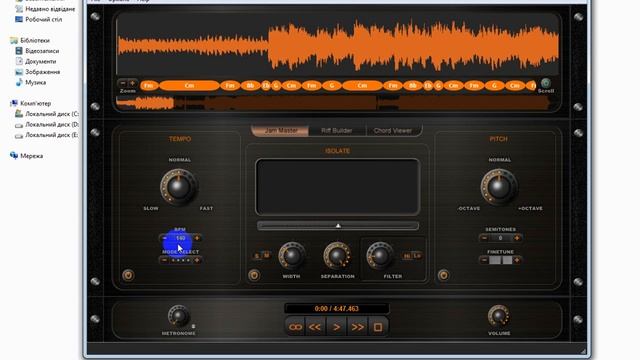640x360 pixels.
Task: Click the Tempo knob
Action: click(x=179, y=187)
